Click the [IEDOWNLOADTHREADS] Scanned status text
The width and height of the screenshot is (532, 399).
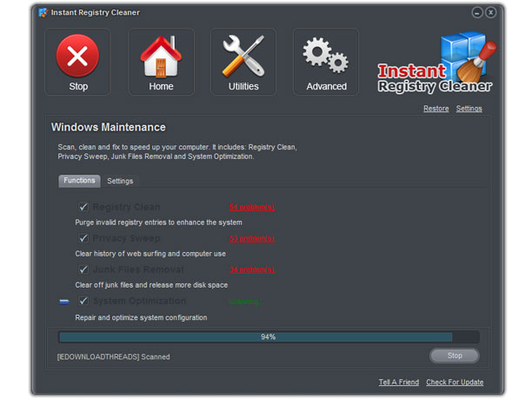click(114, 357)
